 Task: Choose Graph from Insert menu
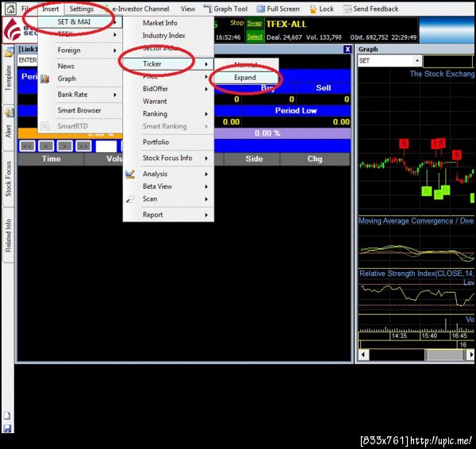(x=80, y=79)
